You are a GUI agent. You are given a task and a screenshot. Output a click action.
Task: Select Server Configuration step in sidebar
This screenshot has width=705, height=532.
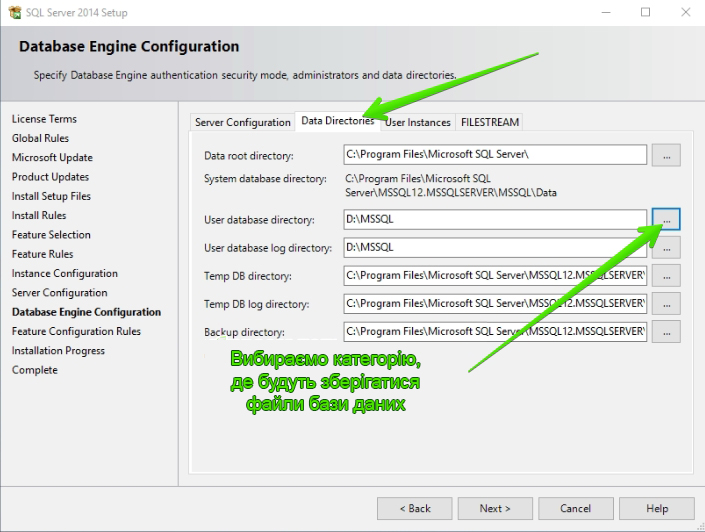[59, 293]
